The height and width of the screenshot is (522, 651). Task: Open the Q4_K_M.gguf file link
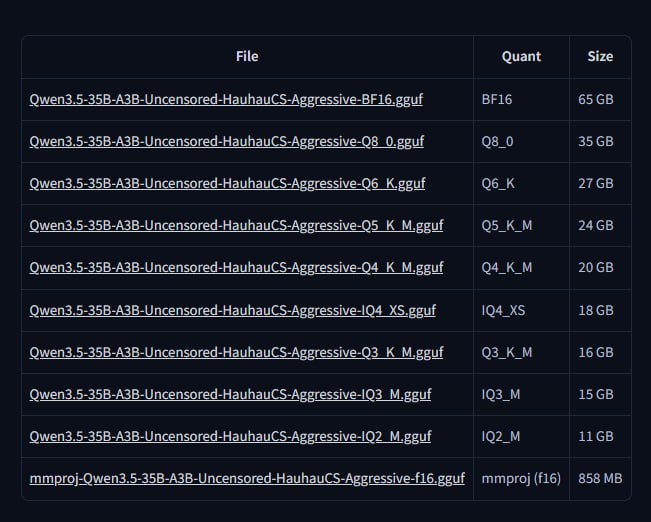[237, 268]
